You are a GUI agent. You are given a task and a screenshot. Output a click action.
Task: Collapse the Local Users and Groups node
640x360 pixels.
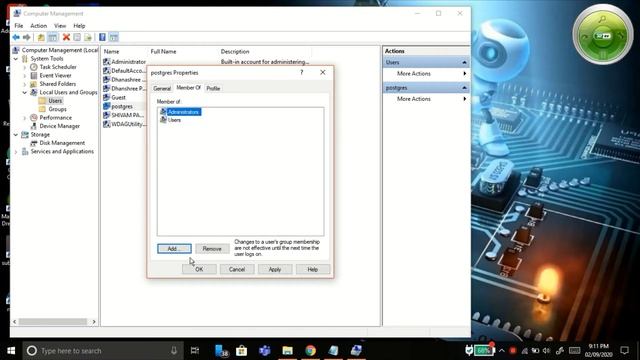(25, 93)
